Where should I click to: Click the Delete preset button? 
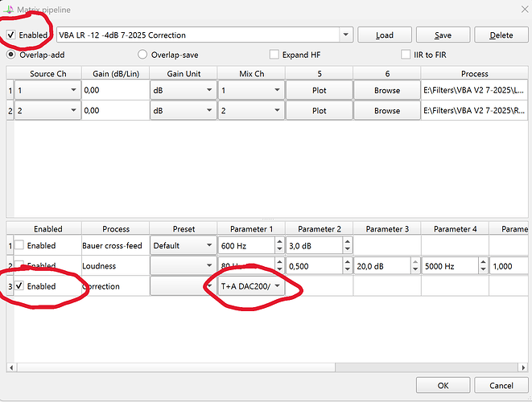click(500, 35)
